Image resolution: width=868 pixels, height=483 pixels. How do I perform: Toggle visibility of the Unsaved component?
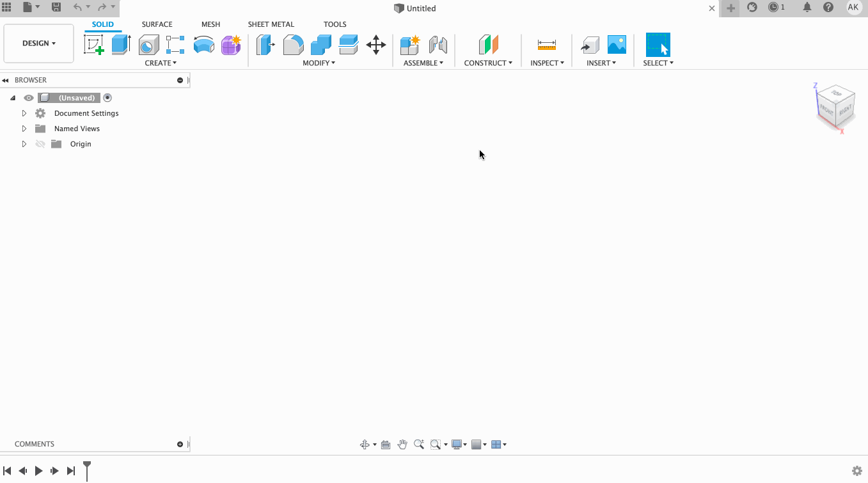pyautogui.click(x=28, y=98)
